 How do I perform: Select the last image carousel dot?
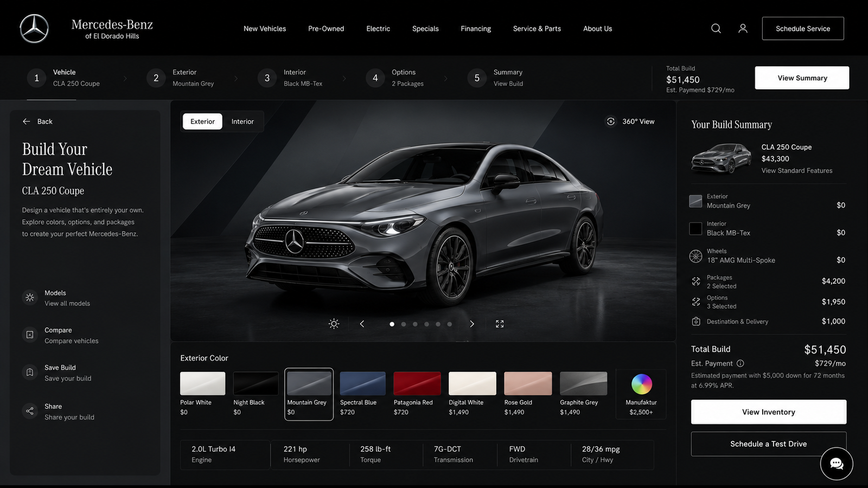[449, 324]
